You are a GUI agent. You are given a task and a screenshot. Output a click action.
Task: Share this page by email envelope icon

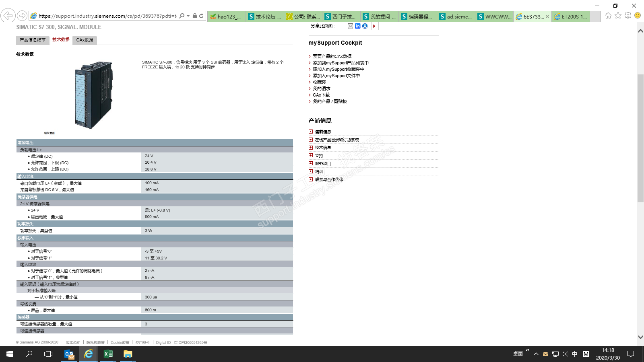[x=350, y=26]
